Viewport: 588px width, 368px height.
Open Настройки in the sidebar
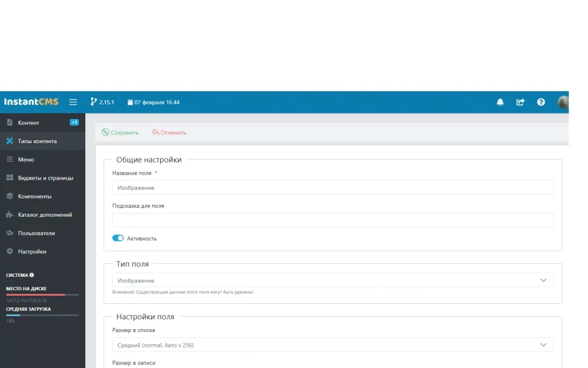click(42, 251)
